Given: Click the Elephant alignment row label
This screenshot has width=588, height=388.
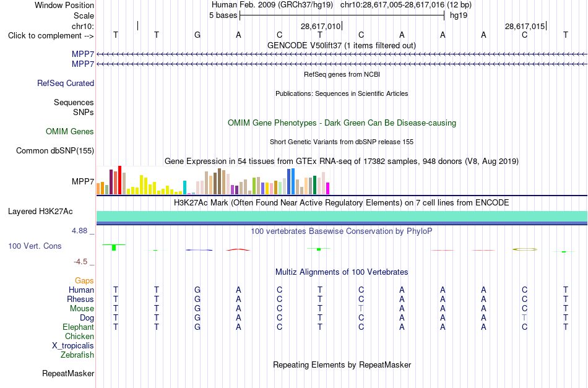Looking at the screenshot, I should coord(79,327).
